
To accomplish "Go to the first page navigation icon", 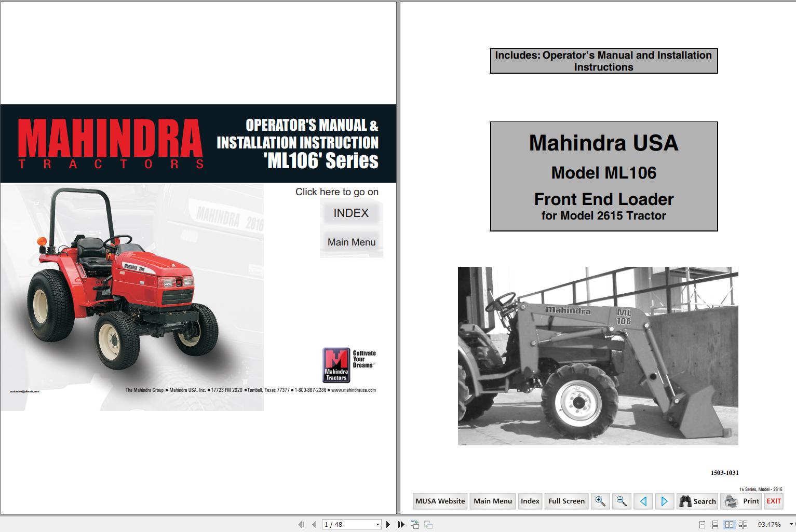I will coord(302,524).
